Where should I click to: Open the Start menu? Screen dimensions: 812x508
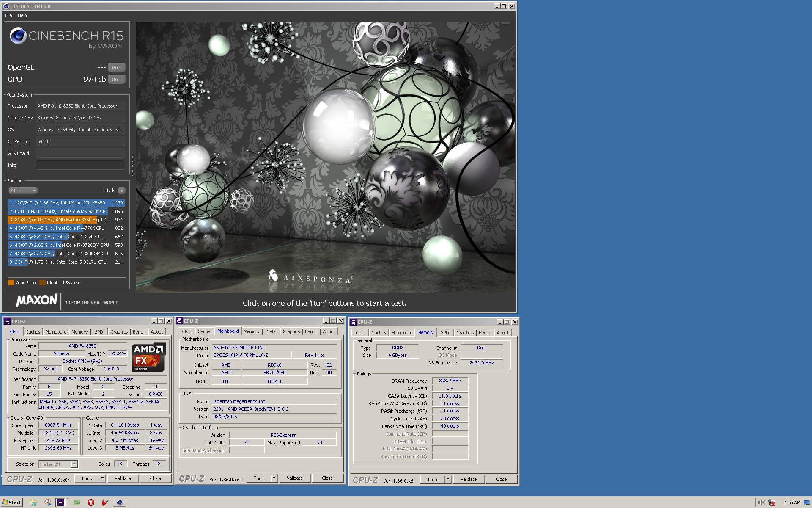[x=11, y=502]
